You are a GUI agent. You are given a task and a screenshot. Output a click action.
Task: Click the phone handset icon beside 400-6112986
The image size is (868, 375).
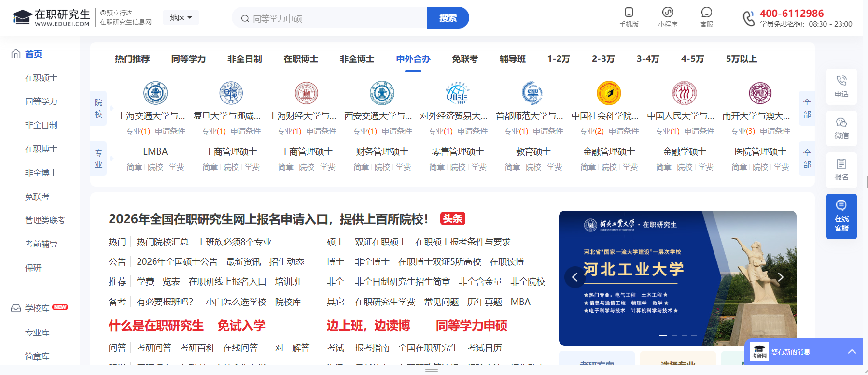tap(748, 18)
